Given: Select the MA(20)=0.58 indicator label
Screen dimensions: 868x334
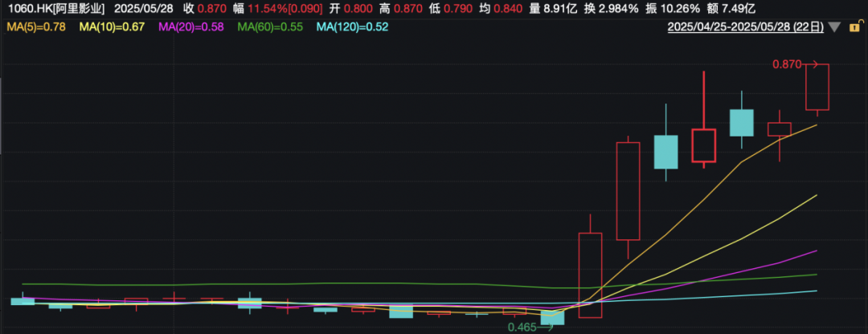Looking at the screenshot, I should point(191,26).
